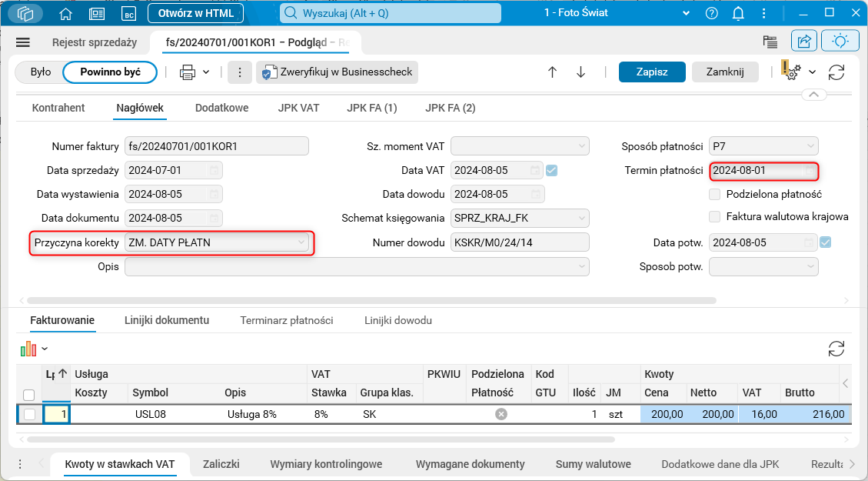Switch to Powinno być view
868x481 pixels.
[x=110, y=72]
